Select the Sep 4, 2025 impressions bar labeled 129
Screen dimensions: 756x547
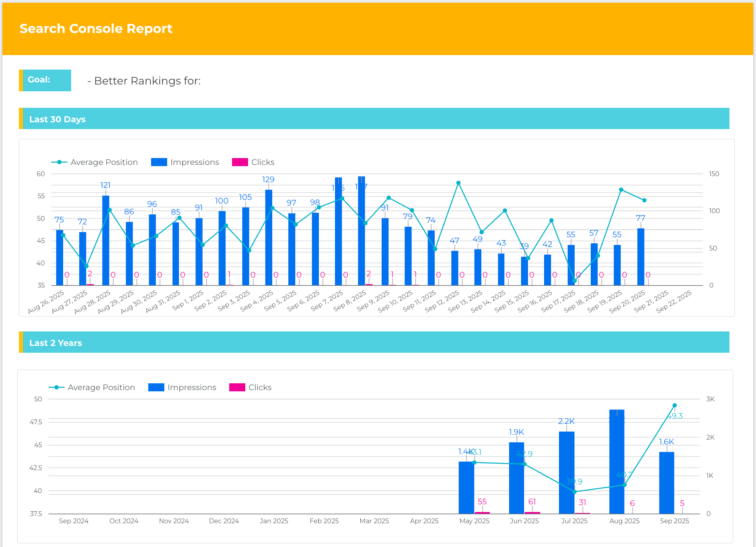(x=269, y=238)
